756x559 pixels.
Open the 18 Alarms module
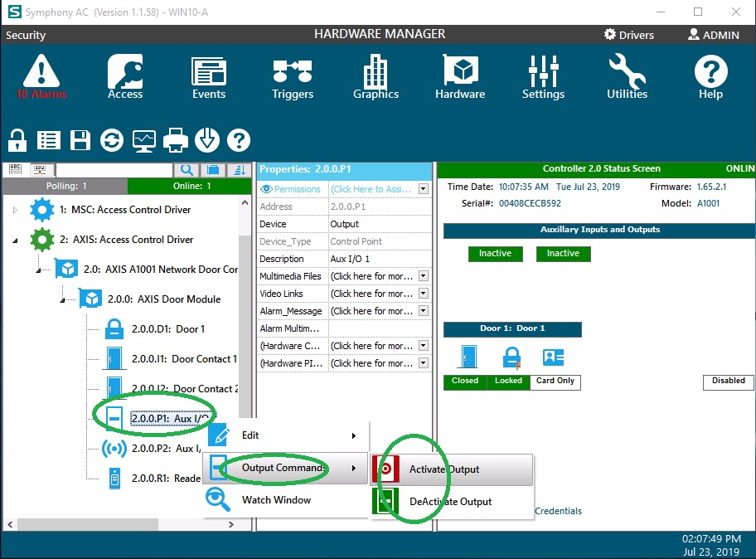point(41,76)
